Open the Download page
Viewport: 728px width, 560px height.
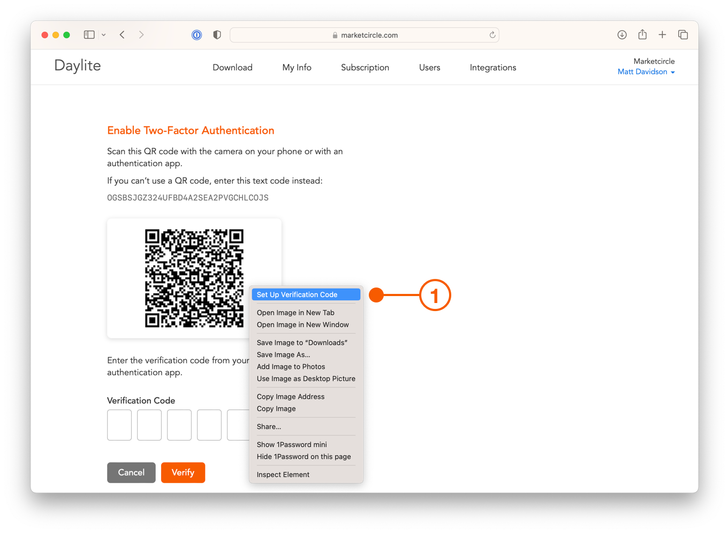[232, 67]
